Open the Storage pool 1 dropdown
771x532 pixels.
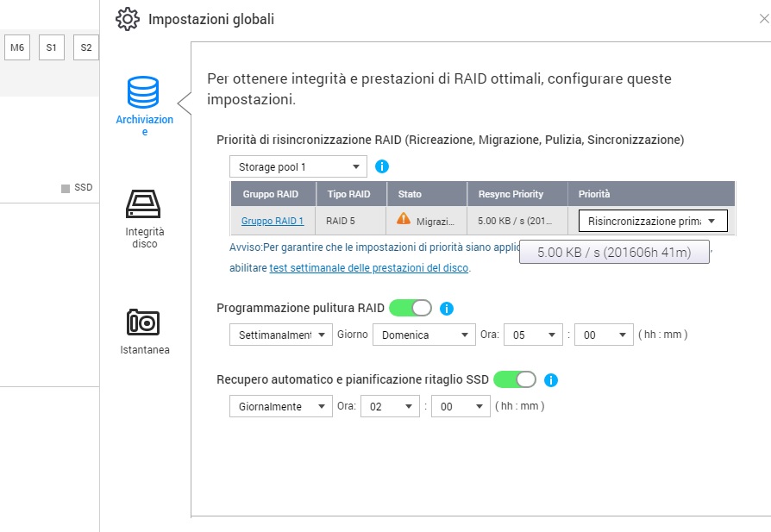click(298, 166)
